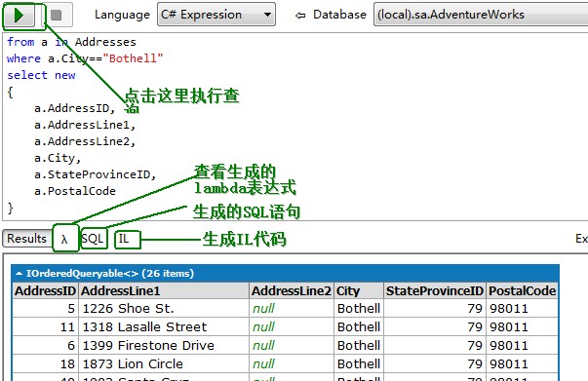The height and width of the screenshot is (381, 588).
Task: Click 'select new' in the query editor
Action: tap(41, 75)
